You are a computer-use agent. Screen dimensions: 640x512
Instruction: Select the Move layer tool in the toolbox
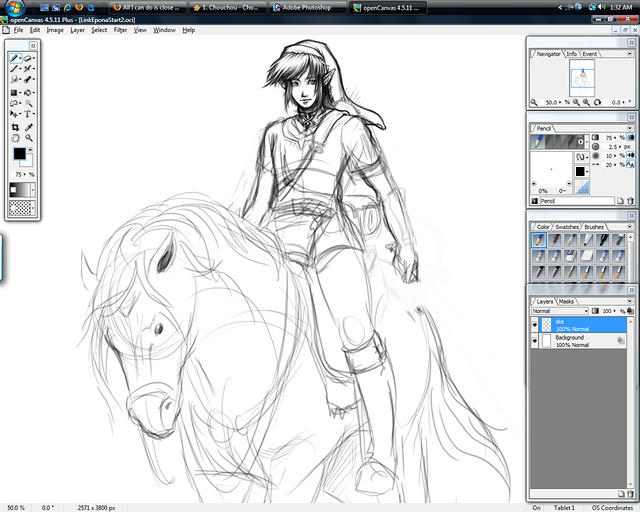(14, 114)
